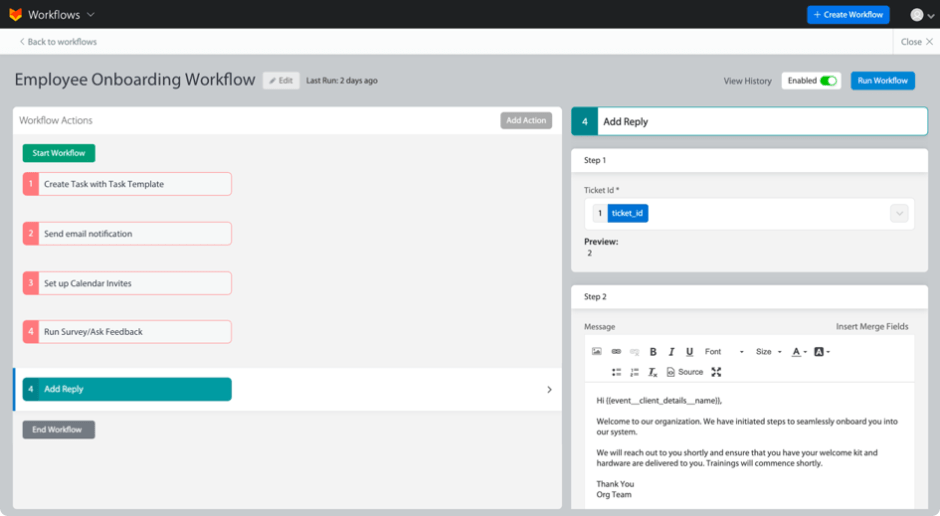Click the ticket_id tag in Ticket Id field
This screenshot has width=940, height=516.
pos(628,213)
